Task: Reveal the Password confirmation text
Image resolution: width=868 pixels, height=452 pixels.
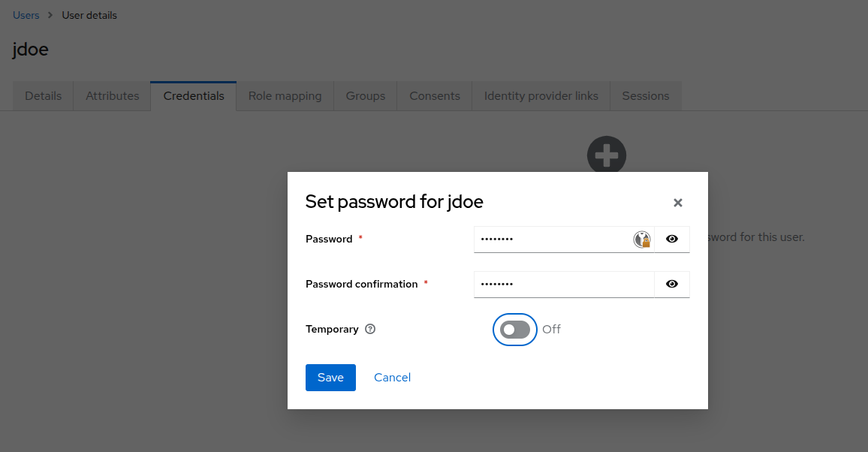Action: point(672,285)
